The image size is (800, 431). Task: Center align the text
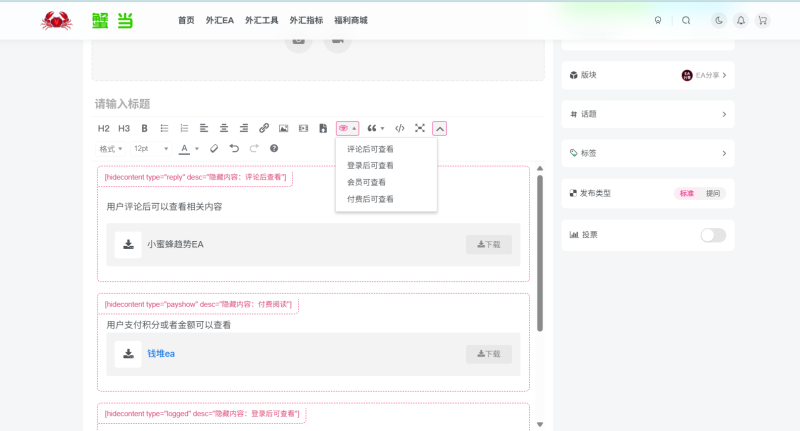click(223, 129)
